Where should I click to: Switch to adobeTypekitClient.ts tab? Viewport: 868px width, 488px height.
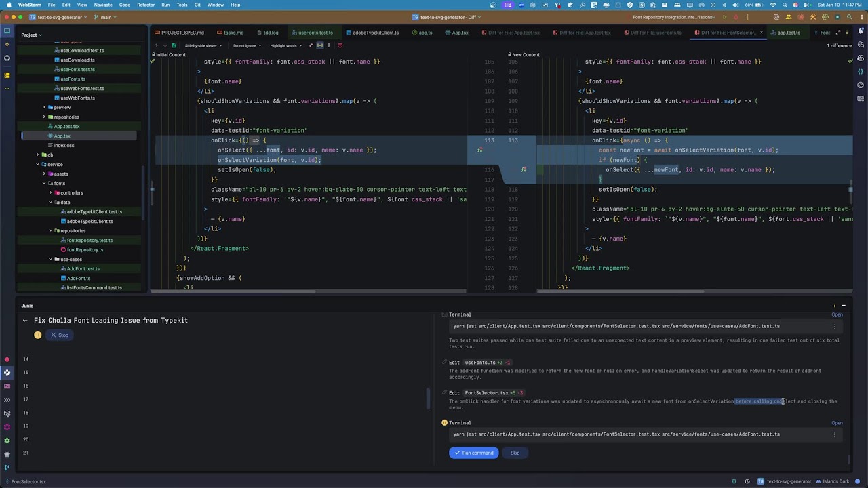coord(372,33)
